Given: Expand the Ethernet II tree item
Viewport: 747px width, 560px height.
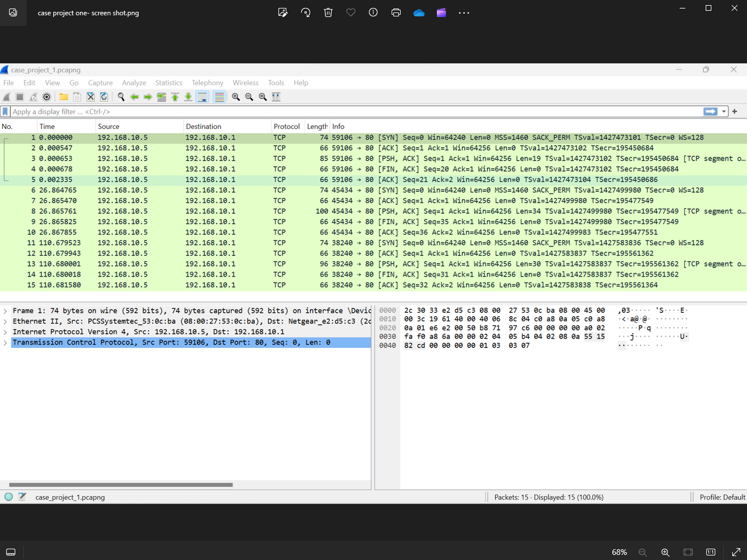Looking at the screenshot, I should 5,321.
